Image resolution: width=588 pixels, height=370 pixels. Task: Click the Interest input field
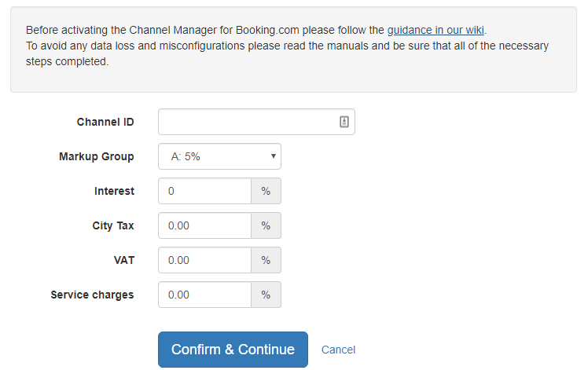coord(204,191)
